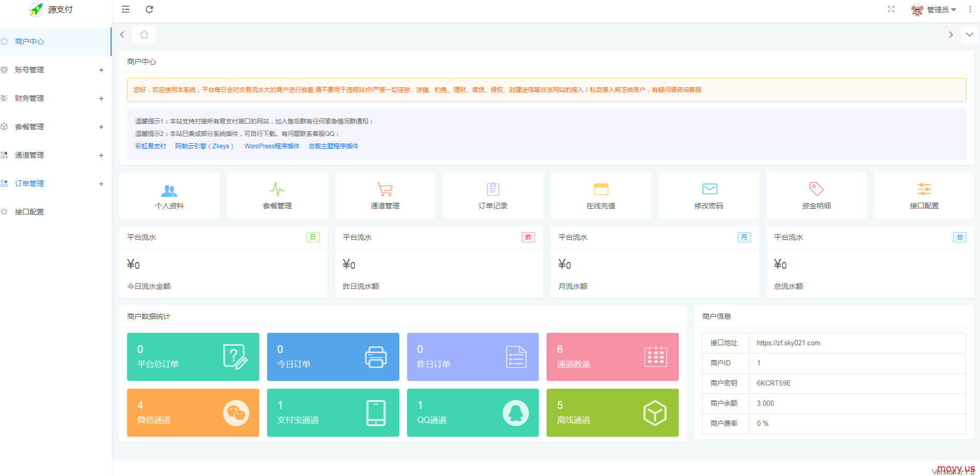Select the 商户费率 value 0 %
980x476 pixels.
763,424
